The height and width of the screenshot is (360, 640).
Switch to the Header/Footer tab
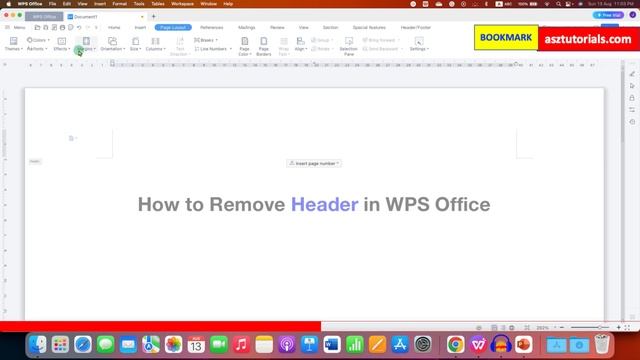(x=416, y=27)
